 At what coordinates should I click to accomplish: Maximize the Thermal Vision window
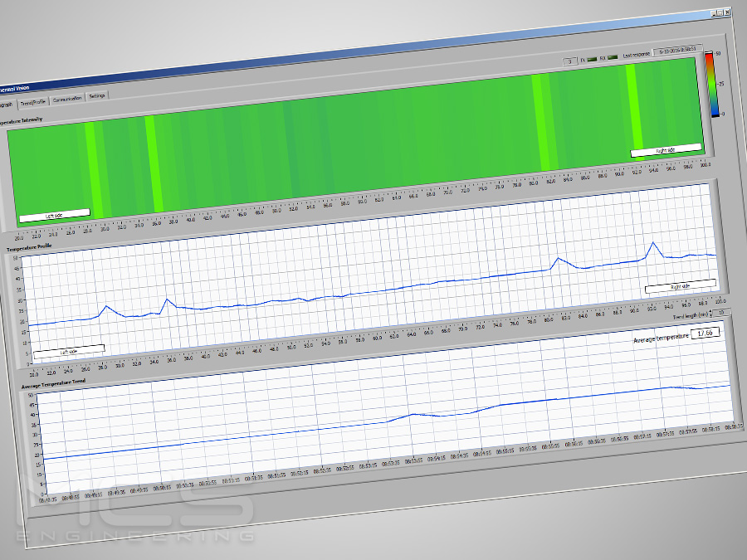point(720,12)
